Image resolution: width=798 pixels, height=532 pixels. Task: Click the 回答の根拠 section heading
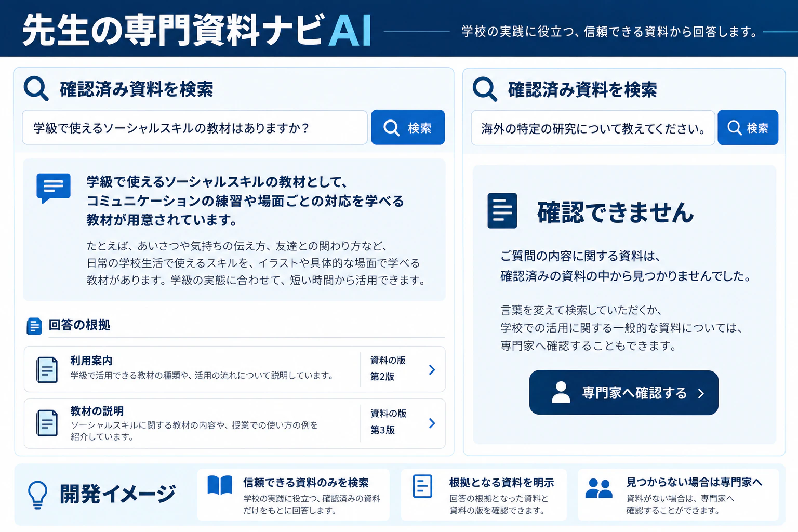[79, 325]
